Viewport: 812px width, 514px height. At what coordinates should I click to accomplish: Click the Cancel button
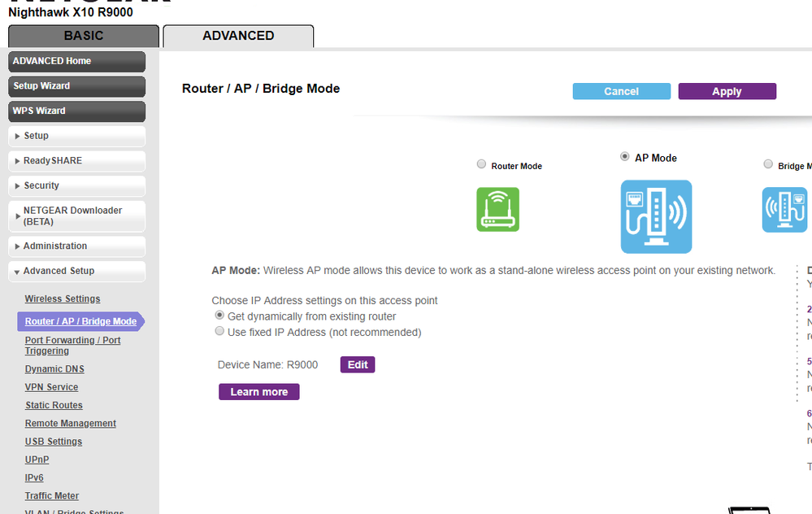622,91
